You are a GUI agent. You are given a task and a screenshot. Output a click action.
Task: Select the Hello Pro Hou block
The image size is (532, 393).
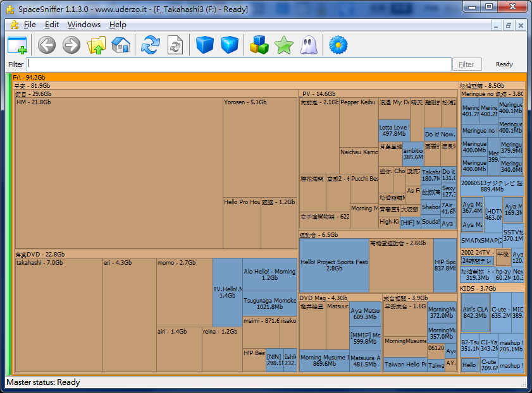click(x=242, y=223)
